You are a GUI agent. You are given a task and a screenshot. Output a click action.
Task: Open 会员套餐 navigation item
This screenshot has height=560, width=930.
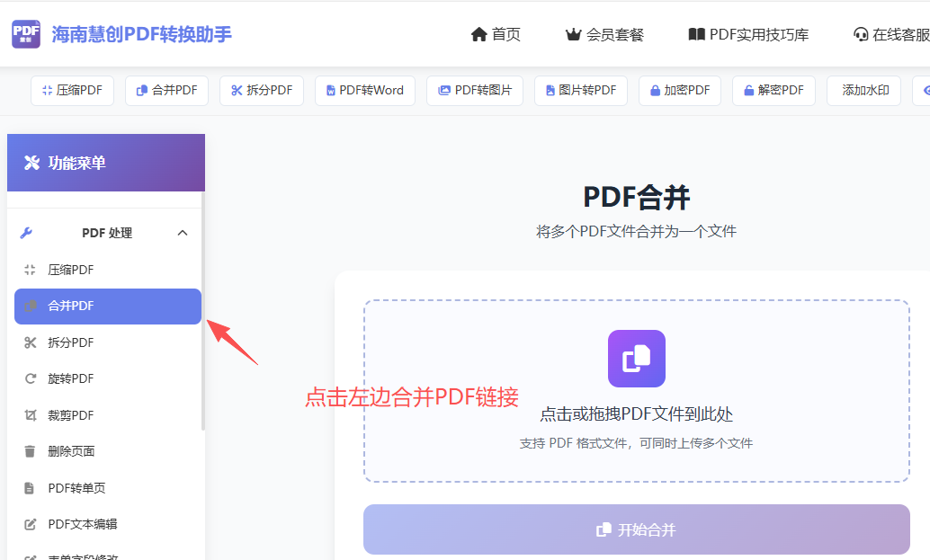coord(615,34)
